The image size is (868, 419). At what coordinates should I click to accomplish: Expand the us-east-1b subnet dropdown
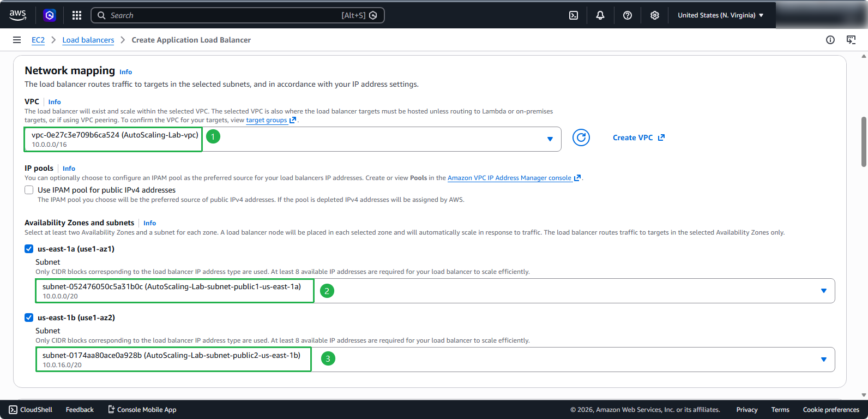pyautogui.click(x=435, y=360)
